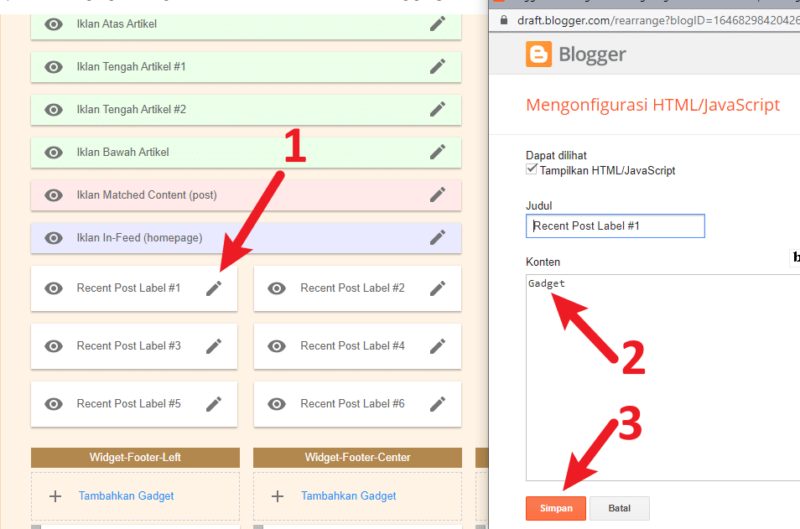Edit the Iklan Matched Content (post) widget
800x529 pixels.
[437, 195]
